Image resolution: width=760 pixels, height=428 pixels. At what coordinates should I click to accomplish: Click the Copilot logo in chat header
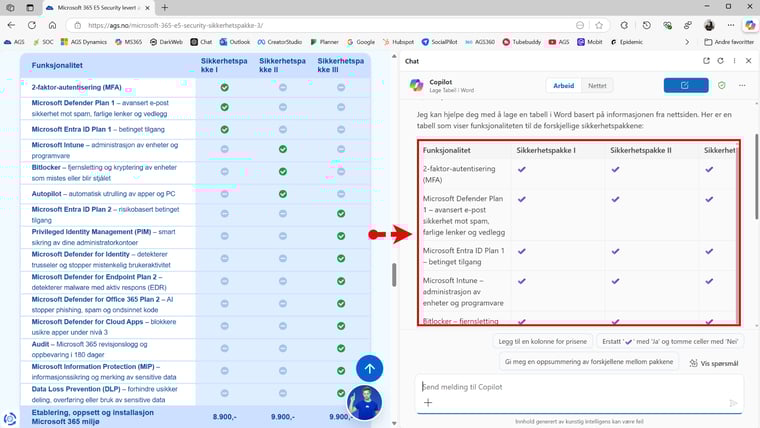coord(416,85)
